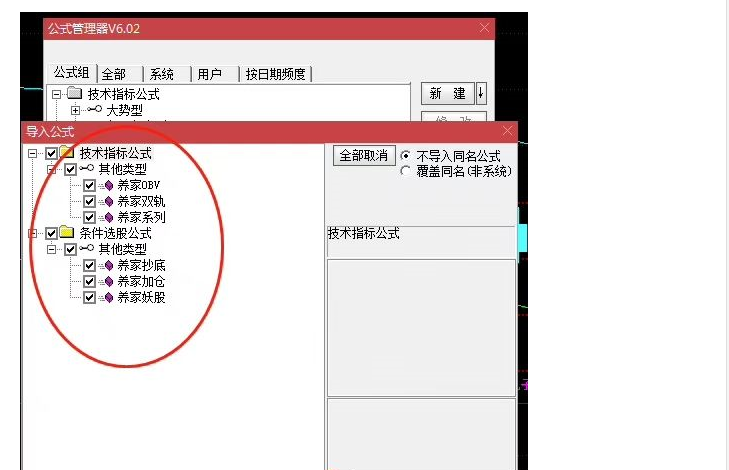Collapse the 条件选股公式 tree node
Screen dimensions: 729x470
click(33, 233)
